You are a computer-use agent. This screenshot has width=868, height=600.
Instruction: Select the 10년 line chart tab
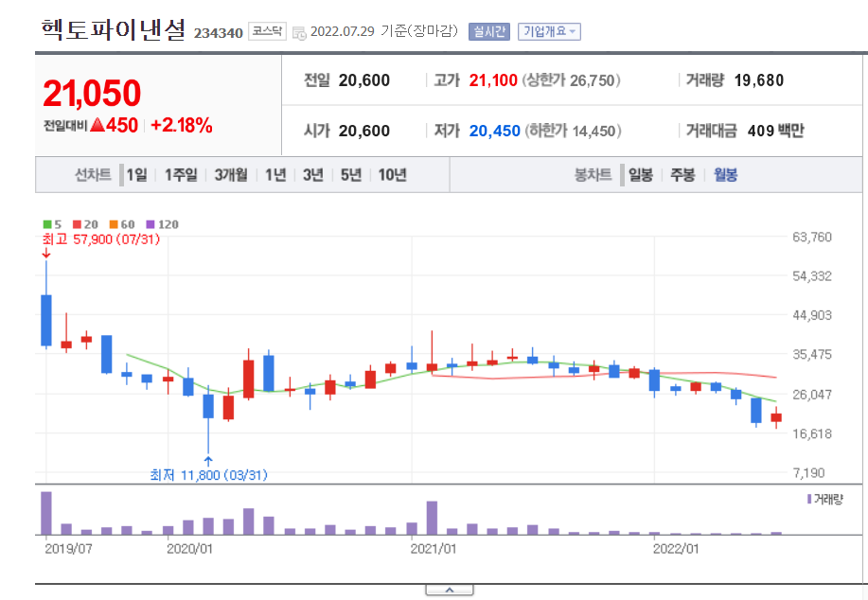point(392,175)
